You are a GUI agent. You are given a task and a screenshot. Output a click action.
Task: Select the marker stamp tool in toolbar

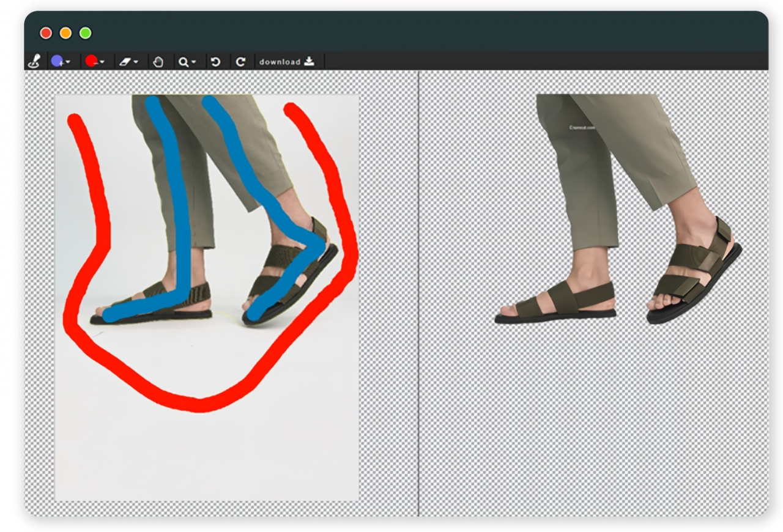tap(34, 61)
